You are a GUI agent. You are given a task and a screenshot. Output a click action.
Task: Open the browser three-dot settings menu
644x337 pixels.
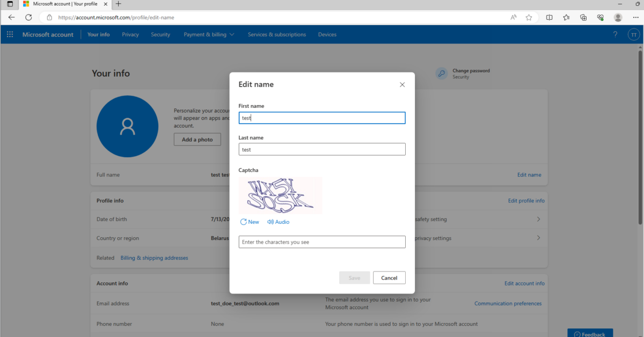click(635, 17)
